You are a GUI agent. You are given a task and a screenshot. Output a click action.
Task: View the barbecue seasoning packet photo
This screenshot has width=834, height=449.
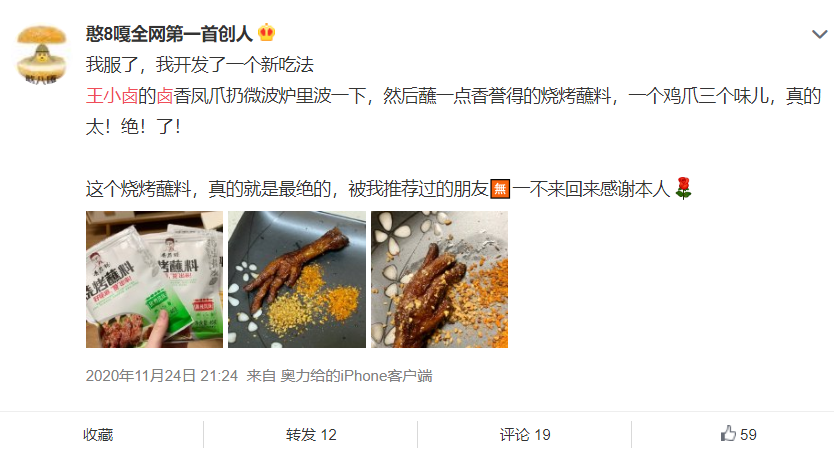click(154, 279)
